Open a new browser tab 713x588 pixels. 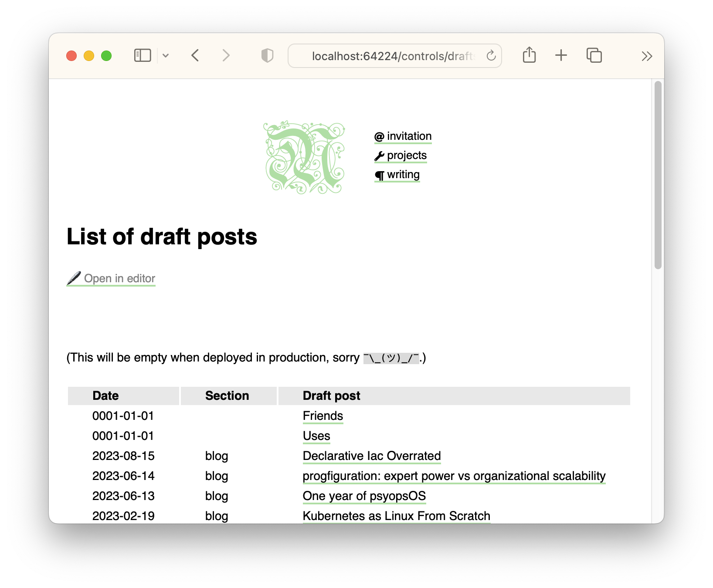(x=561, y=55)
